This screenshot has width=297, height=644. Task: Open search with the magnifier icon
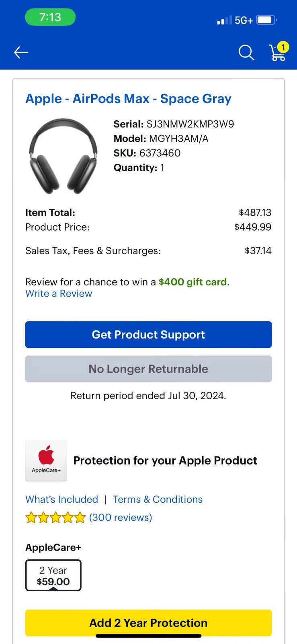(x=246, y=52)
